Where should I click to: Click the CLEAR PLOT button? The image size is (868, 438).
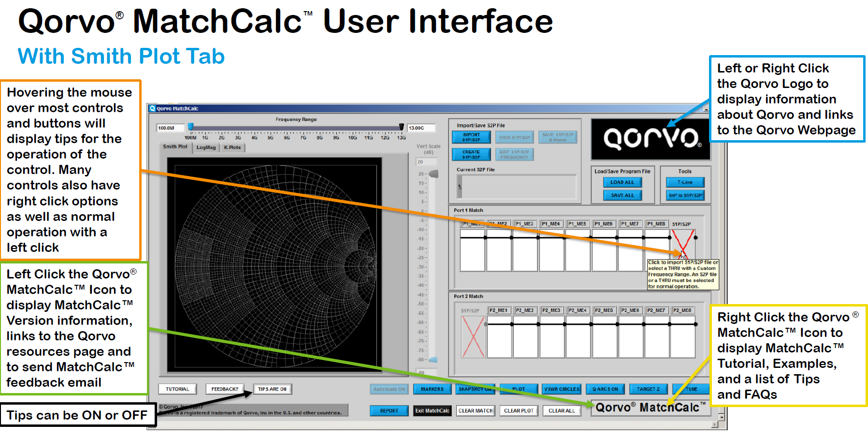519,411
